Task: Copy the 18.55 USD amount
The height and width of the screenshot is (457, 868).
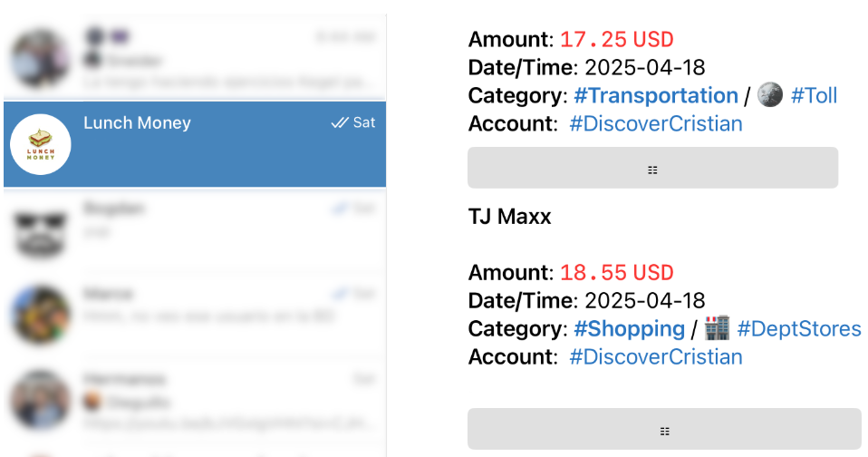Action: coord(616,273)
